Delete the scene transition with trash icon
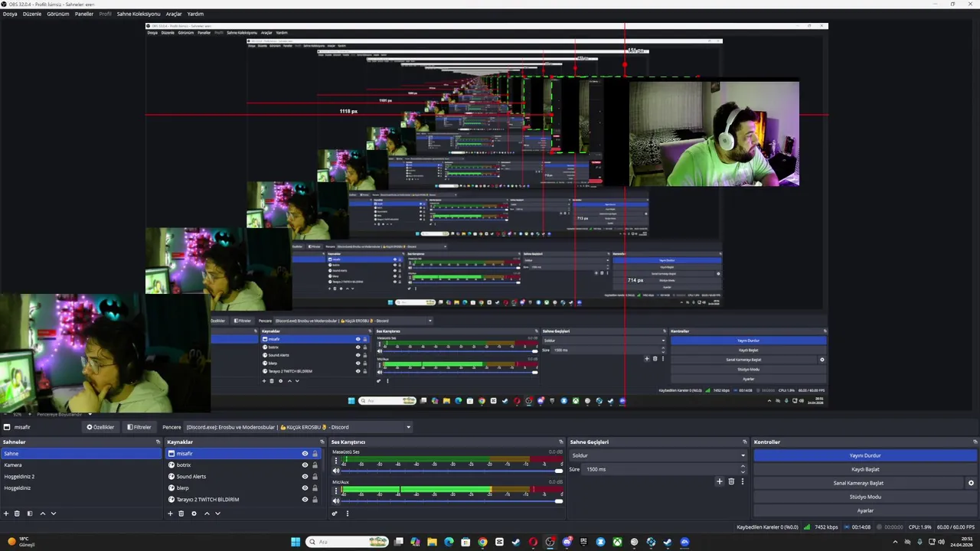This screenshot has width=980, height=551. [x=731, y=481]
